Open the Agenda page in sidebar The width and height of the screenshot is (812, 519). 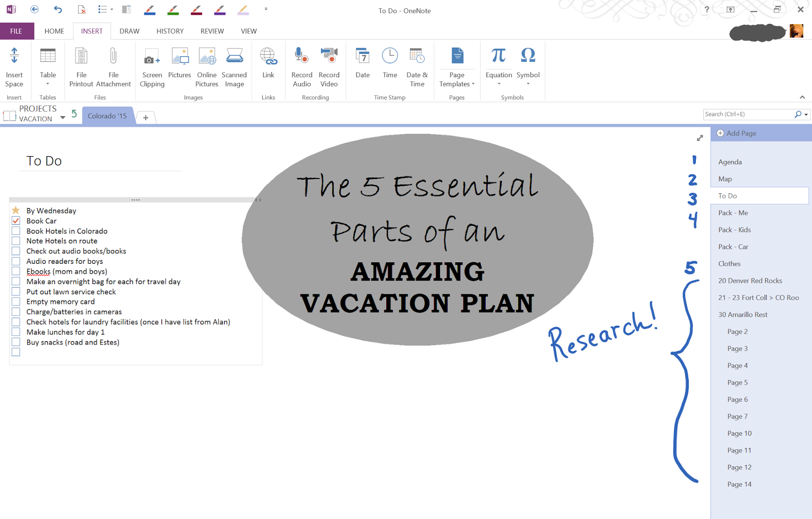tap(729, 161)
